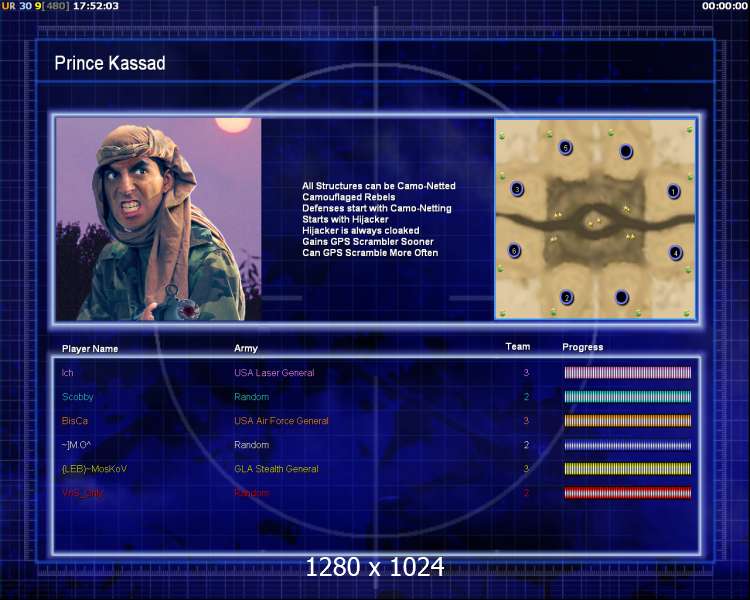The image size is (750, 600).
Task: Select start position 5 on the map
Action: [565, 147]
